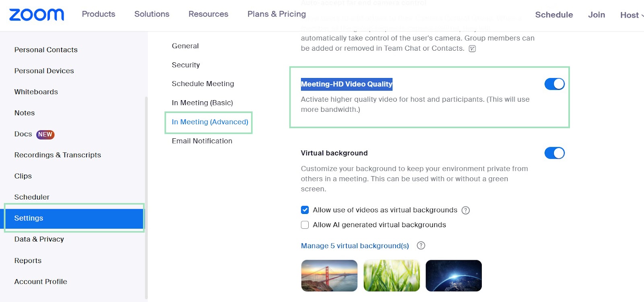Image resolution: width=644 pixels, height=302 pixels.
Task: Open the Products menu
Action: click(x=99, y=14)
